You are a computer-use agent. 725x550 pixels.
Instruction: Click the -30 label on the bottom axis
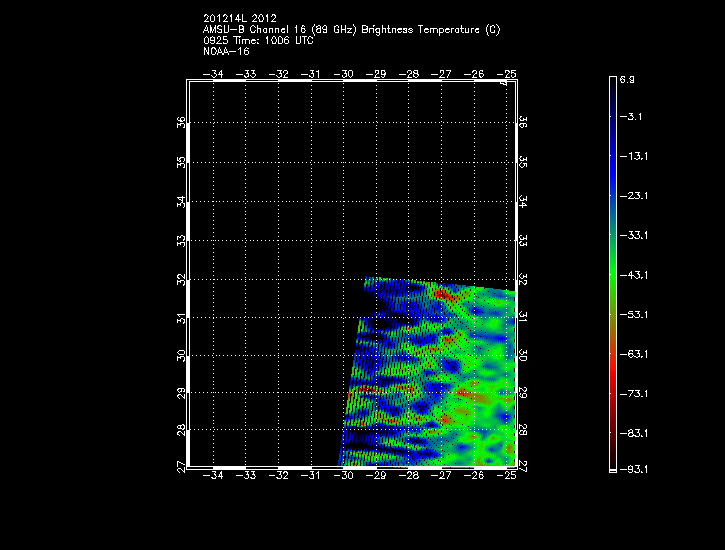(x=345, y=476)
